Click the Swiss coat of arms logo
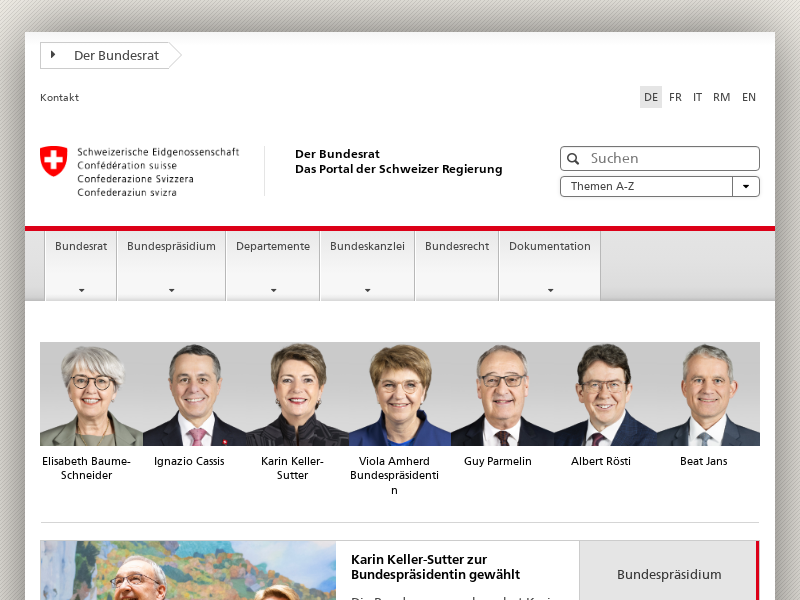This screenshot has height=600, width=800. 54,161
